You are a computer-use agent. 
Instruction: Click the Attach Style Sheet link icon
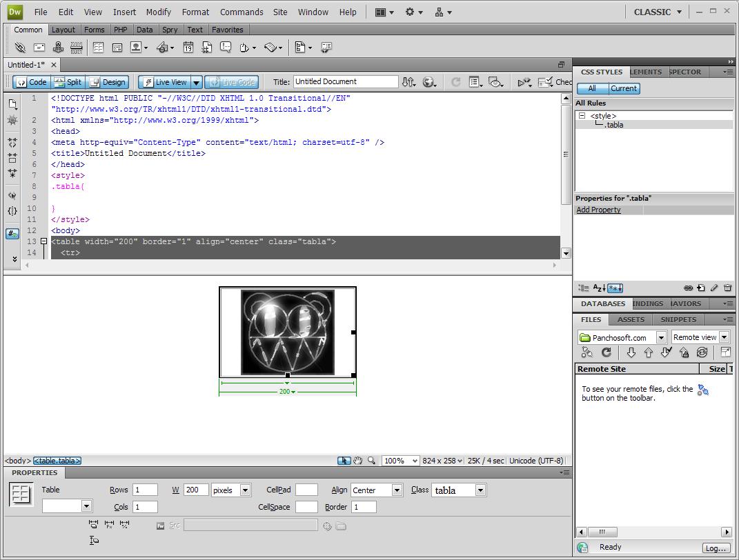(x=688, y=288)
